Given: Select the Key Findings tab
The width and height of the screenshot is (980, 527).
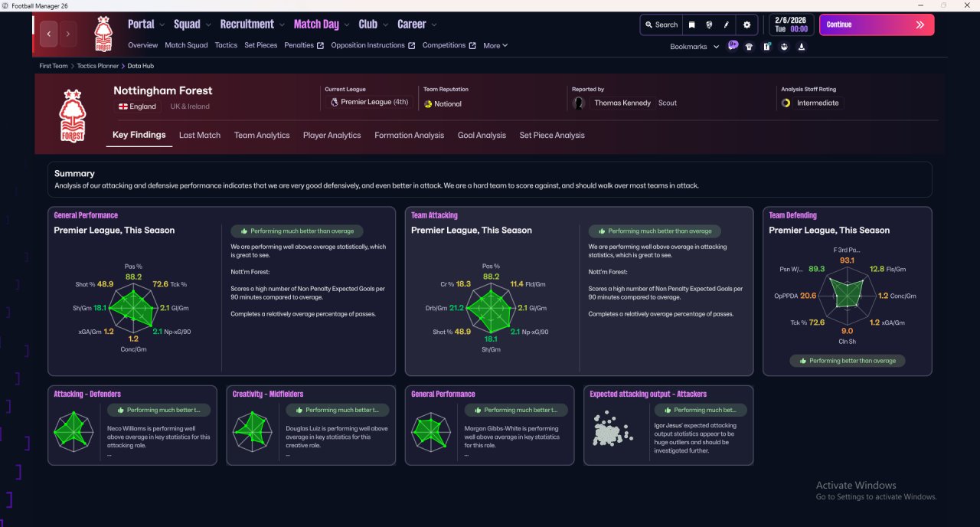Looking at the screenshot, I should click(x=139, y=135).
